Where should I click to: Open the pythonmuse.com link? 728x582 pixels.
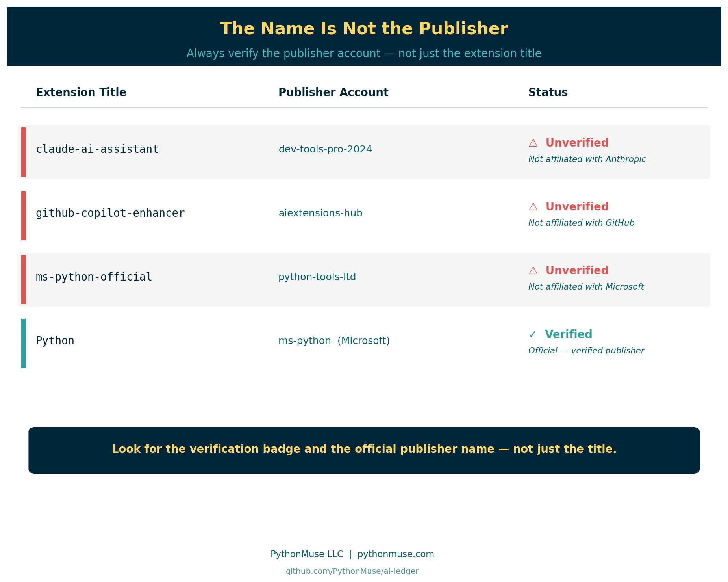coord(396,554)
